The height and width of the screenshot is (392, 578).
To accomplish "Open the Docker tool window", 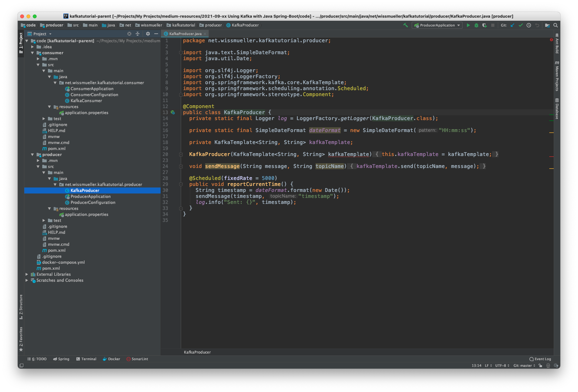I will (x=111, y=359).
